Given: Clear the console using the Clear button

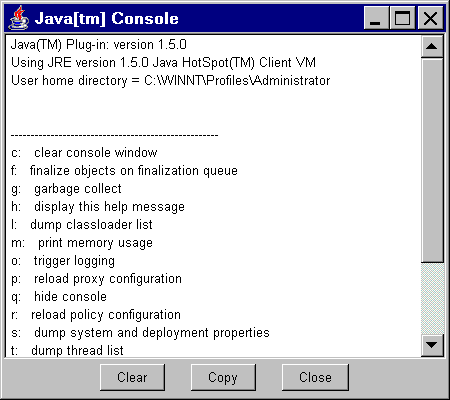Looking at the screenshot, I should 132,377.
